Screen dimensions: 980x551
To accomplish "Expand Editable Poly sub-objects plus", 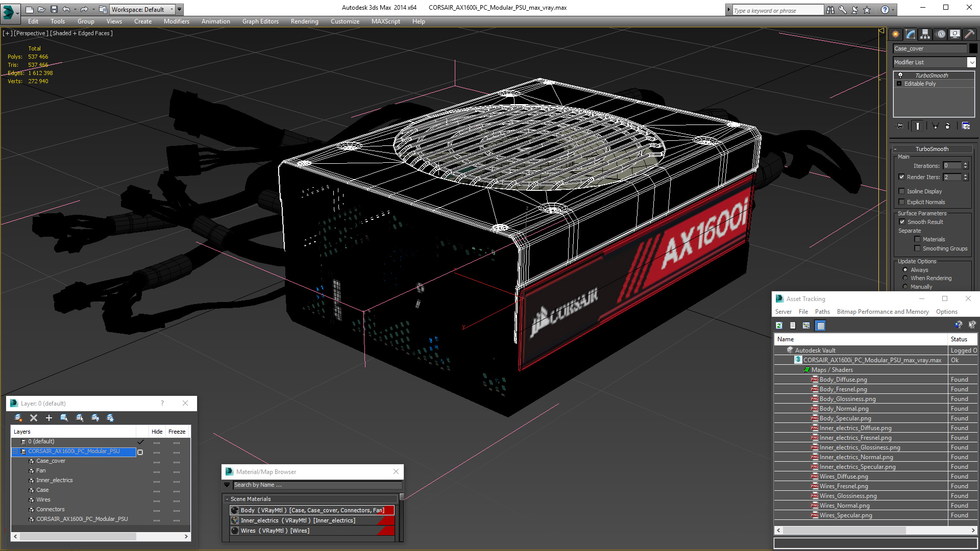I will 899,84.
